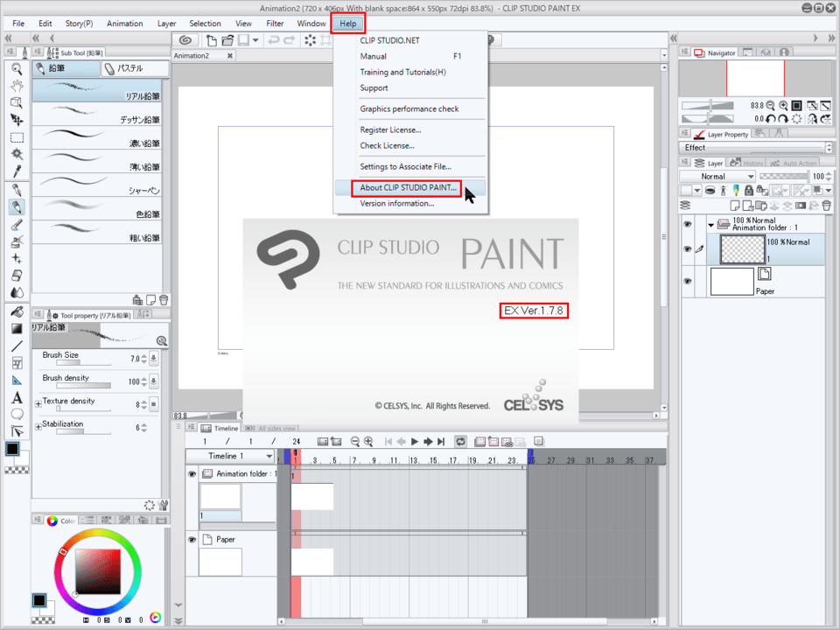Choose About CLIP STUDIO PAINT menu item
Screen dimensions: 840x630
409,187
